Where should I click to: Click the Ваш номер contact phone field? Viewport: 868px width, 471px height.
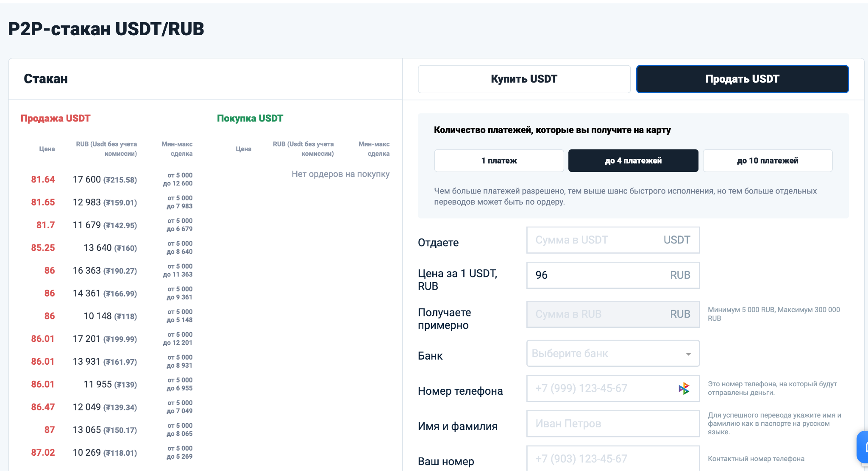(613, 458)
